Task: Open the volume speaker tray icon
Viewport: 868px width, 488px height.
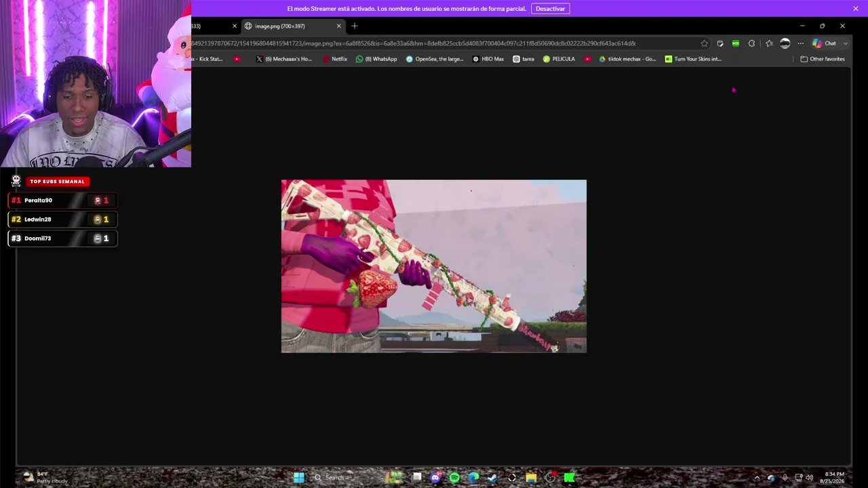Action: pyautogui.click(x=809, y=478)
